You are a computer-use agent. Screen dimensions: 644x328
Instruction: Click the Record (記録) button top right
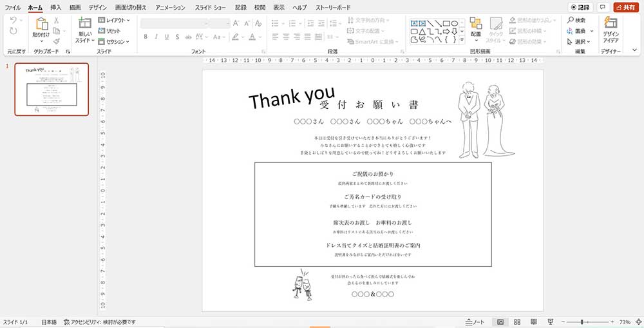pyautogui.click(x=580, y=7)
